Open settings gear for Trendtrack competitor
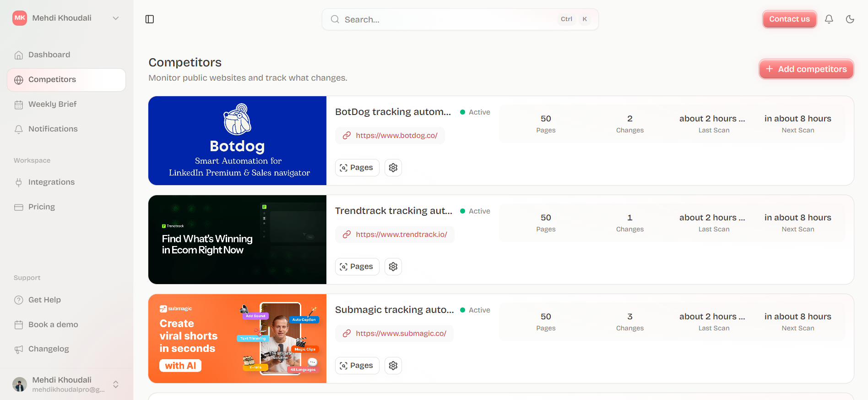This screenshot has height=400, width=868. (x=393, y=267)
